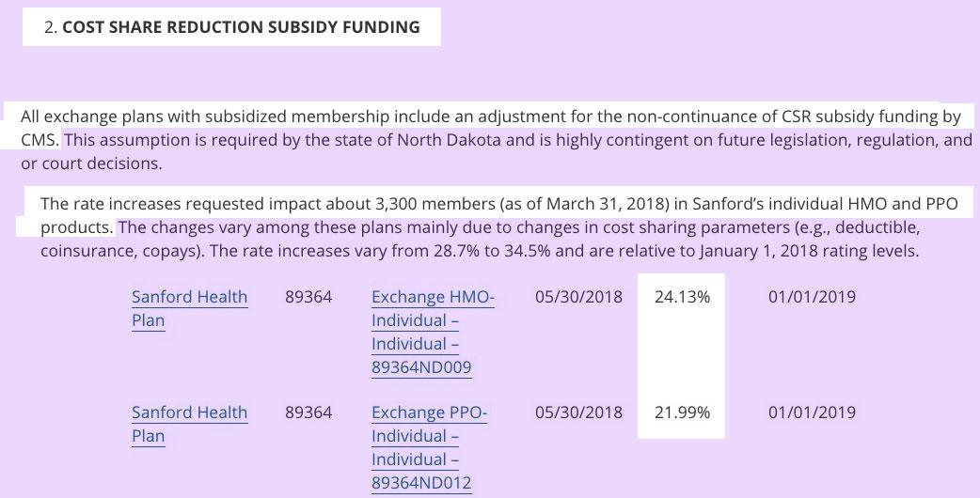Click the 21.99% rate change value
980x498 pixels.
point(682,412)
